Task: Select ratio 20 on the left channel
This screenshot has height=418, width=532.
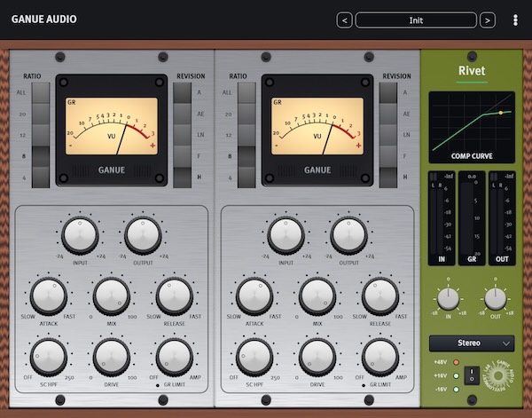Action: pyautogui.click(x=41, y=114)
